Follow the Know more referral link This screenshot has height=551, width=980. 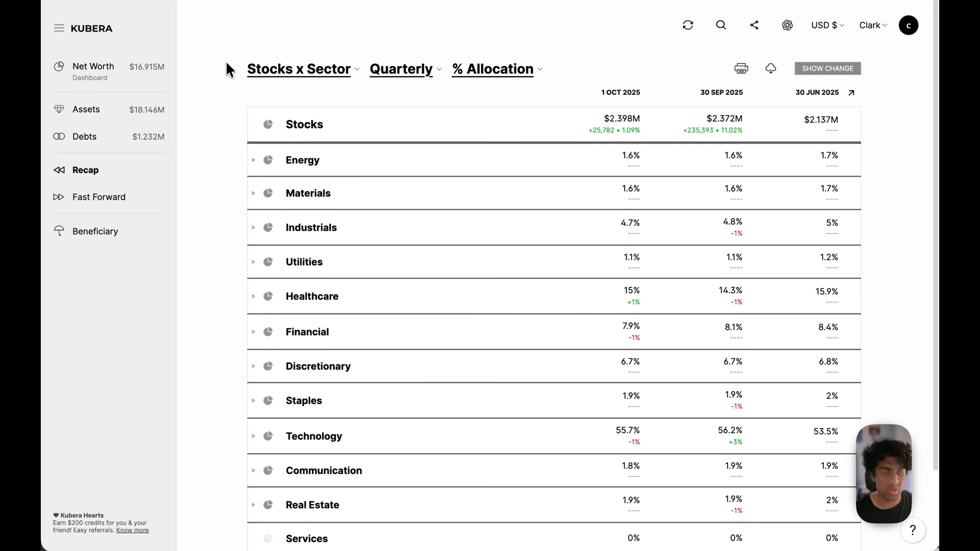(132, 531)
